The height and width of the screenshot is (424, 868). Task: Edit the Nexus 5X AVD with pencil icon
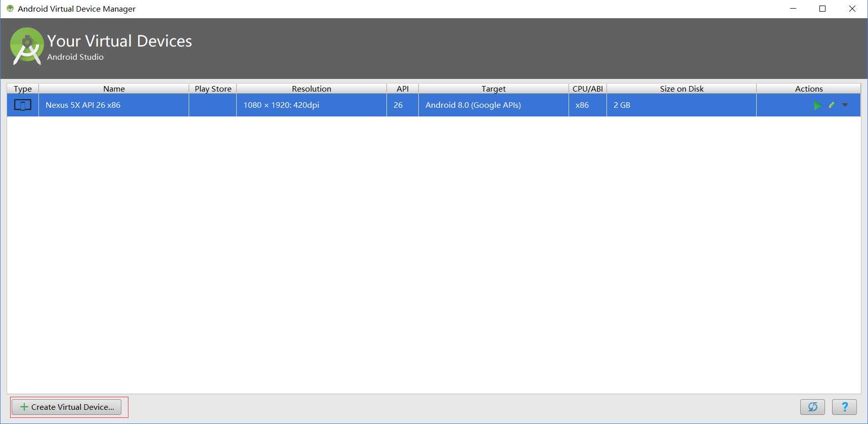832,105
